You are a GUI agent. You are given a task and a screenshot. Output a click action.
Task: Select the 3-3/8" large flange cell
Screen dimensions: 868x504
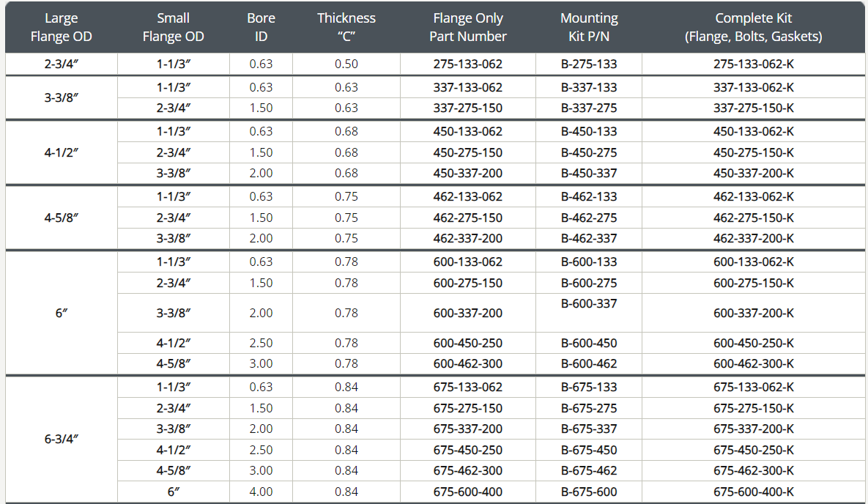coord(61,97)
